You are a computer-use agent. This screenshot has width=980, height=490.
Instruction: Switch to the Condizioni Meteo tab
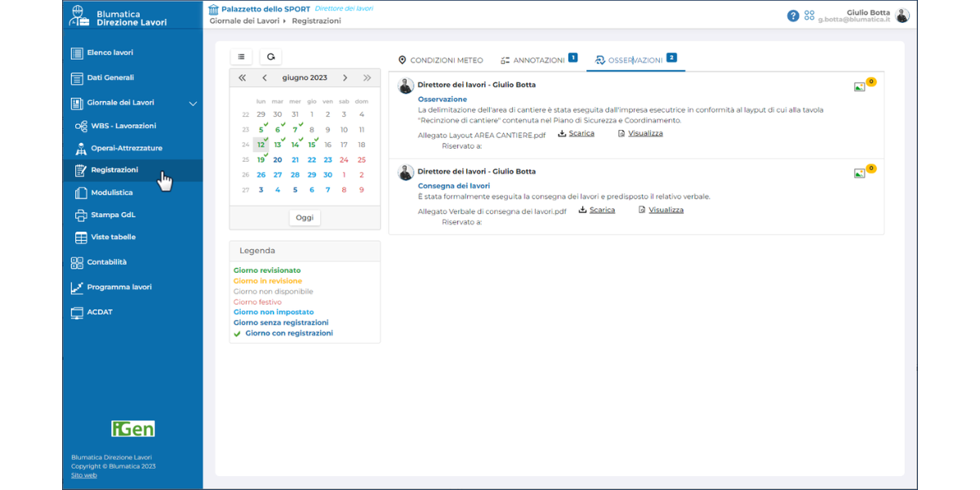pos(440,60)
